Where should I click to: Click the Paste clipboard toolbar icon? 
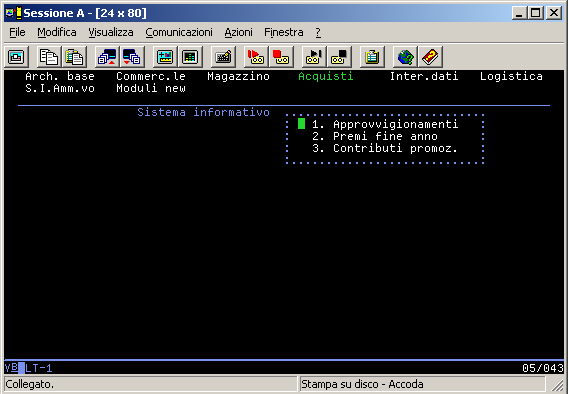(x=74, y=57)
